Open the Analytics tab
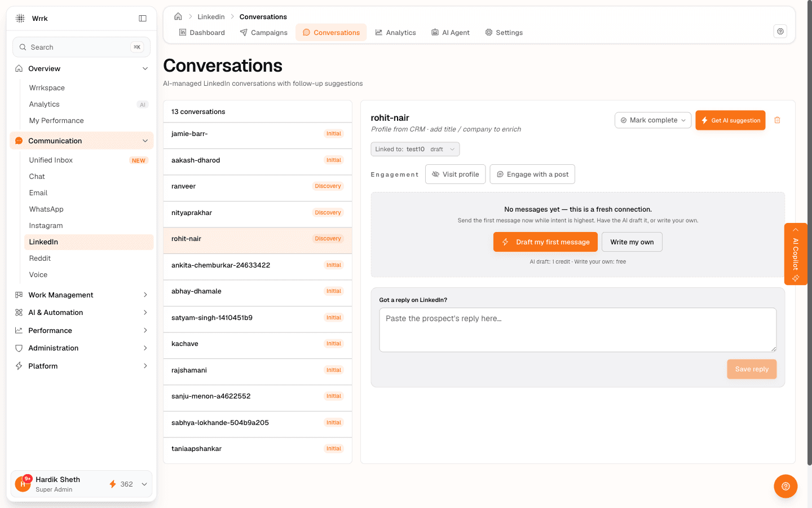The width and height of the screenshot is (812, 508). pos(395,32)
